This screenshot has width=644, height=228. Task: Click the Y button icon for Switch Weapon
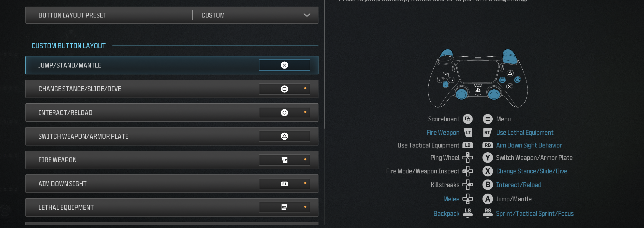click(x=488, y=158)
